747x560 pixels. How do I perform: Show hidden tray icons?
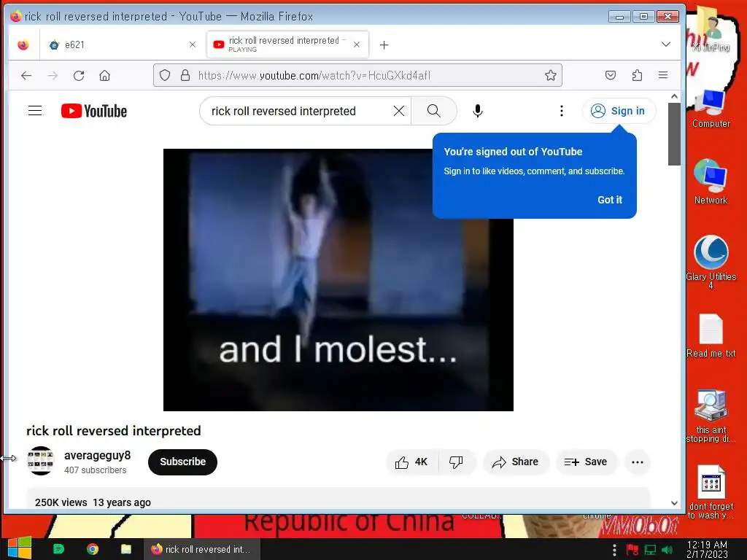tap(614, 550)
